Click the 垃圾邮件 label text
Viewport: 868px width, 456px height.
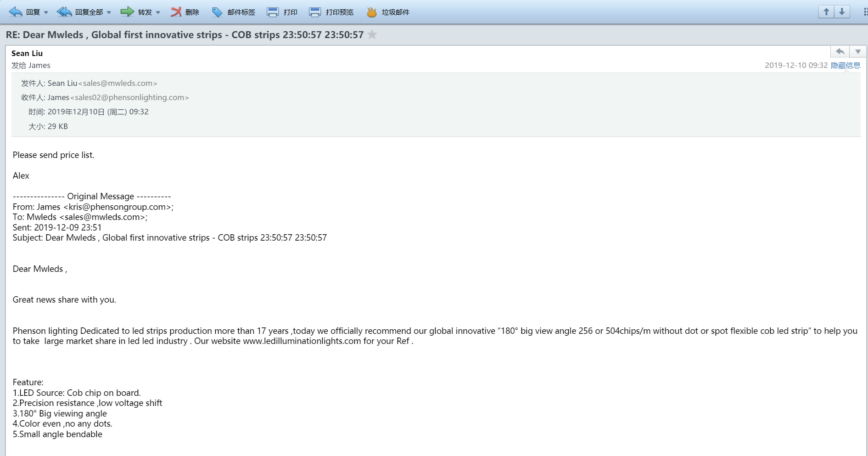click(396, 12)
